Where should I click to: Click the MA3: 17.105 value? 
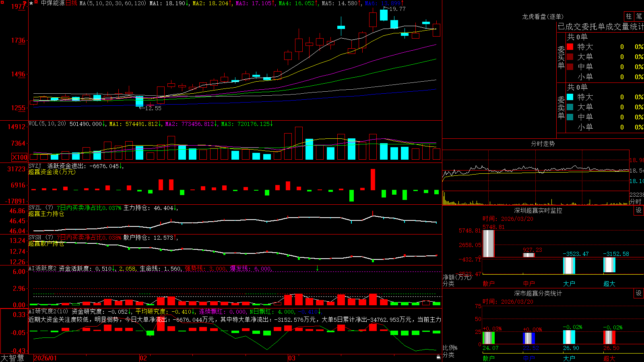(254, 3)
